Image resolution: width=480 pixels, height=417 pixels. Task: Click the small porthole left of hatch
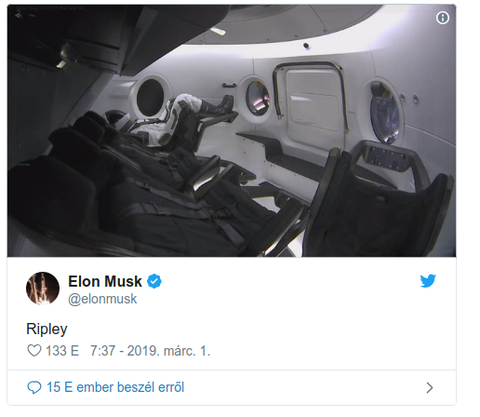tap(257, 98)
